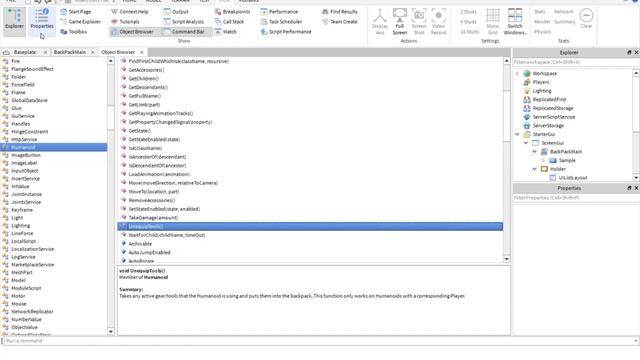Open the Task Scheduler
Screen dimensions: 640x360
[x=281, y=22]
